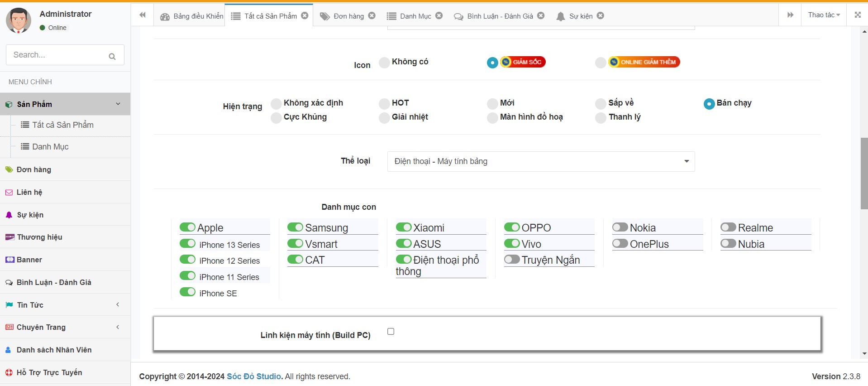Click the Đơn hàng tag icon in sidebar
868x386 pixels.
coord(9,169)
